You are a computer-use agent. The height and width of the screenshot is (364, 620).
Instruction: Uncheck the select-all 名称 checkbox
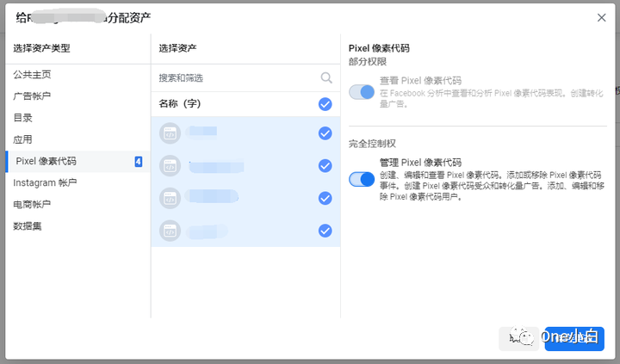pos(325,104)
